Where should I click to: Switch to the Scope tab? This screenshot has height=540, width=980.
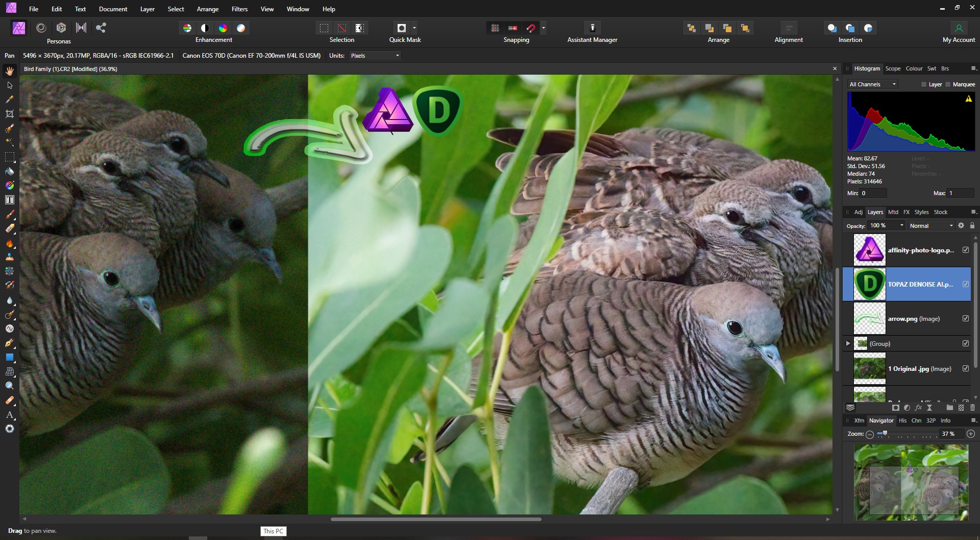pos(893,68)
